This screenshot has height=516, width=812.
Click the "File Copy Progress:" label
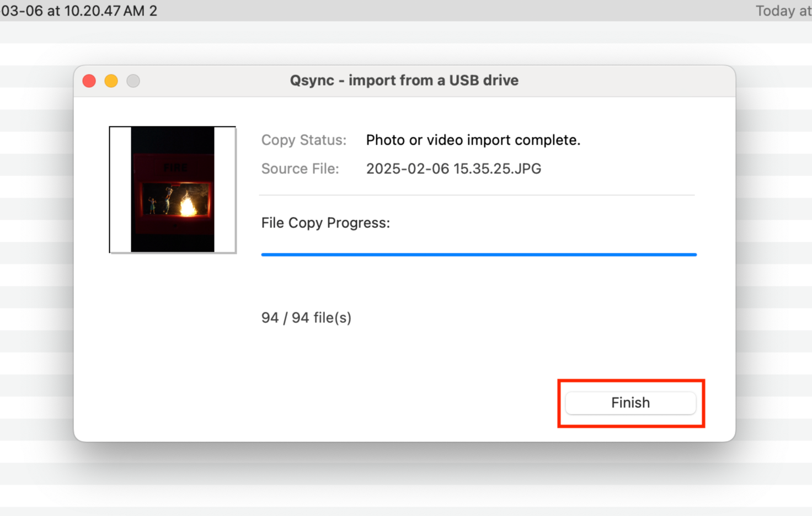click(325, 223)
